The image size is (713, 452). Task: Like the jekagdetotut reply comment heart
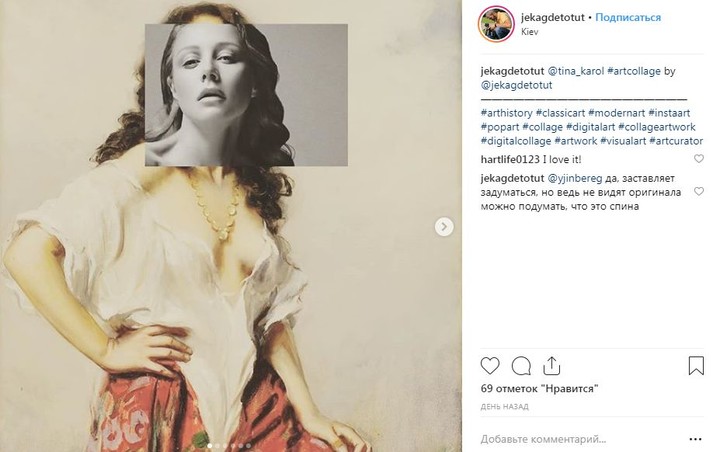point(698,177)
